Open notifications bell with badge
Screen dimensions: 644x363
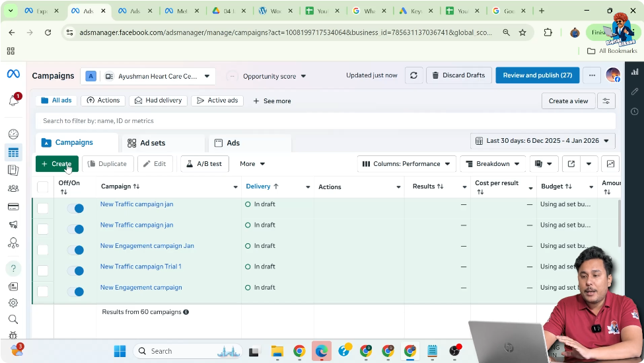pos(14,100)
